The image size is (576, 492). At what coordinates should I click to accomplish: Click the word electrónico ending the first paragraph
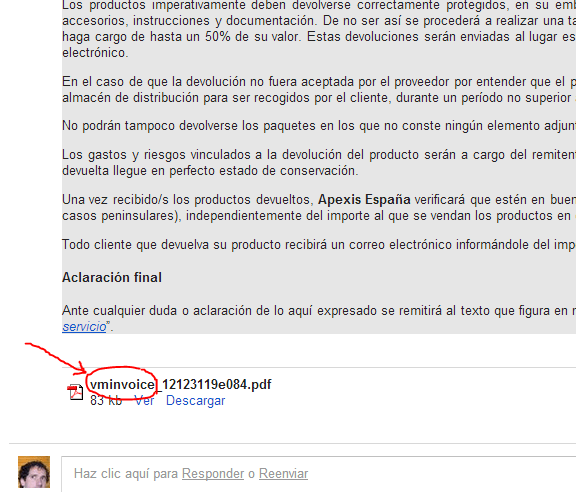coord(95,53)
